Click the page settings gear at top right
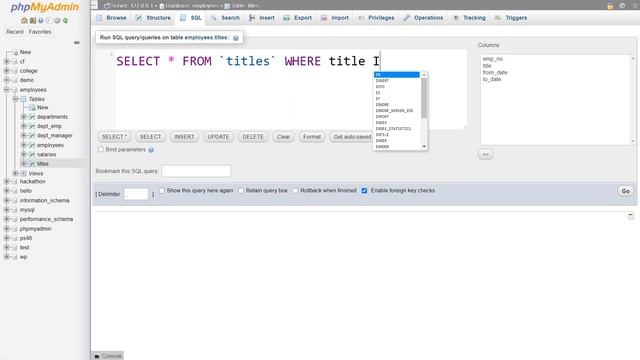Viewport: 640px width, 360px height. 622,6
